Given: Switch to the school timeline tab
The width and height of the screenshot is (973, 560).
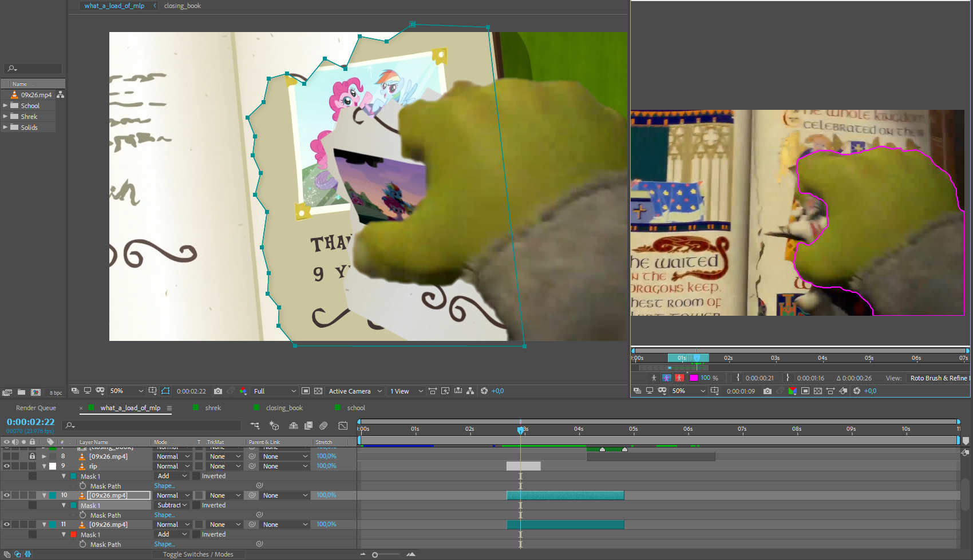Looking at the screenshot, I should coord(356,408).
